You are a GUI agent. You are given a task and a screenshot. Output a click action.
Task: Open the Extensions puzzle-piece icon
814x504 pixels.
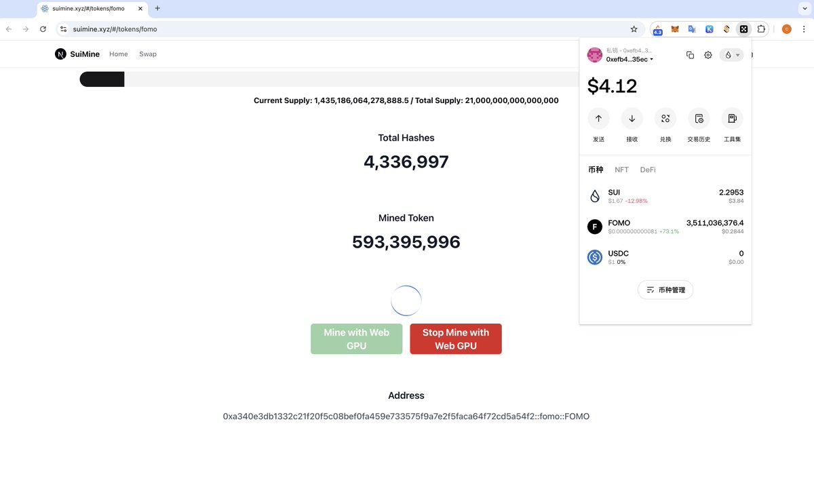(x=761, y=29)
